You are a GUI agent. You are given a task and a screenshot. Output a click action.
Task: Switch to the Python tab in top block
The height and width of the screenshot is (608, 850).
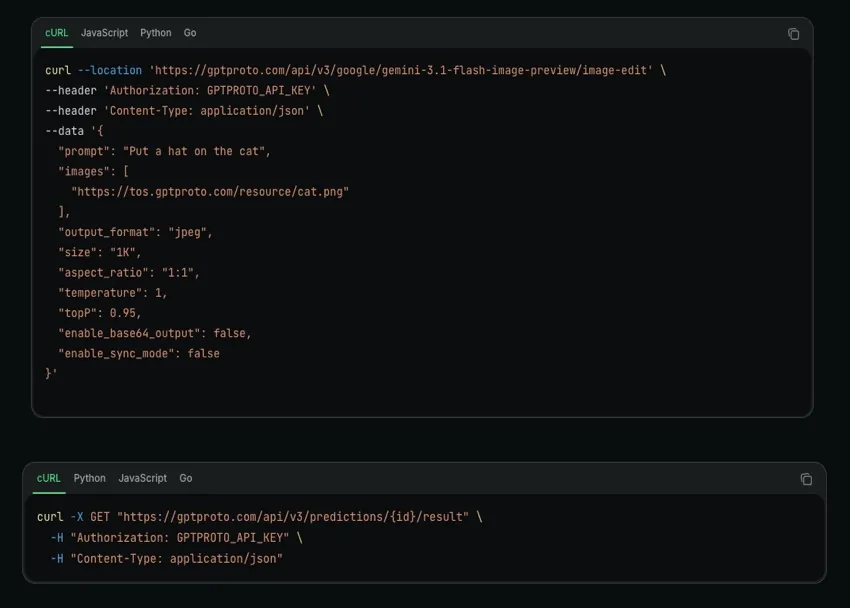(x=156, y=33)
